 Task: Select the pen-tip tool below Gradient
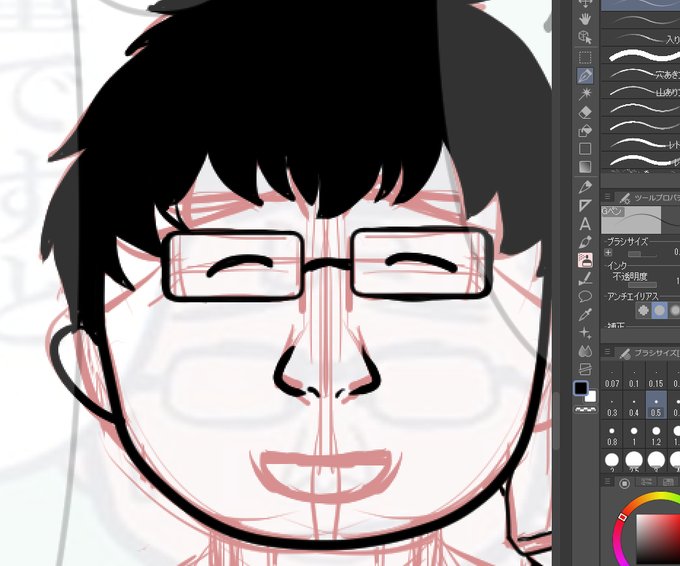click(585, 187)
